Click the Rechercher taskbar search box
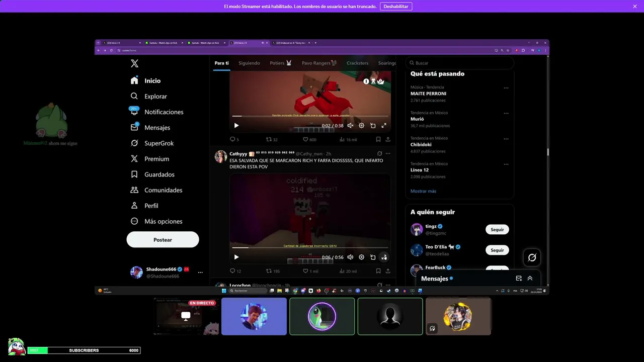This screenshot has height=362, width=644. [x=249, y=291]
